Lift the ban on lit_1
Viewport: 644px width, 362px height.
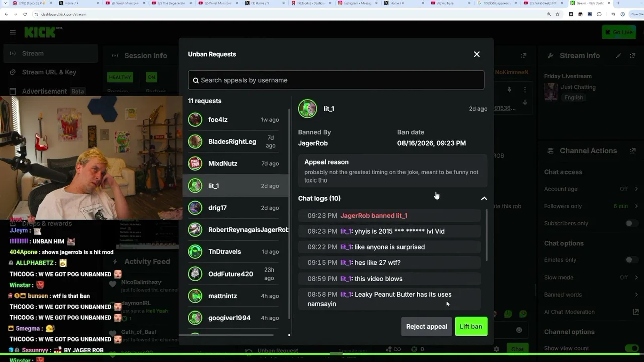coord(471,327)
